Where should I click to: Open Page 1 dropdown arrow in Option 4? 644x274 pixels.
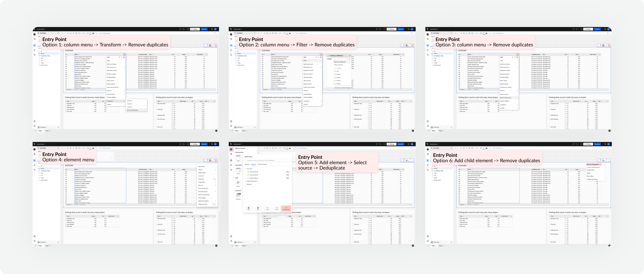(43, 246)
